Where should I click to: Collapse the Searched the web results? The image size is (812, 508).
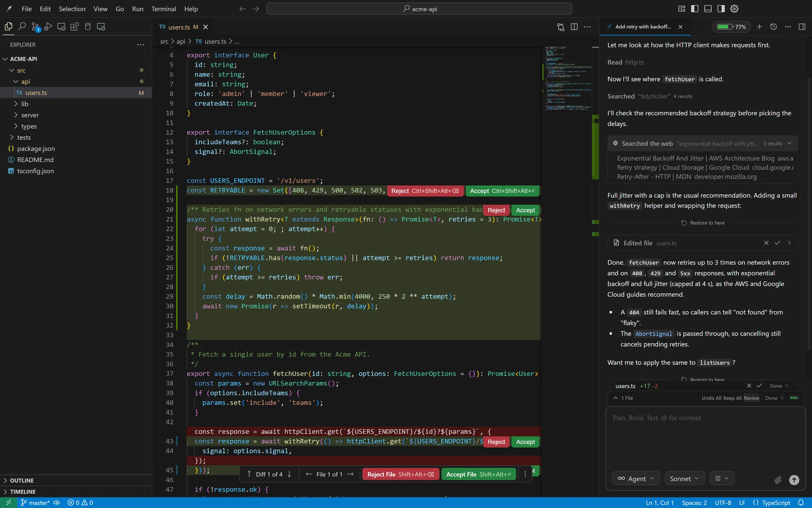tap(789, 143)
